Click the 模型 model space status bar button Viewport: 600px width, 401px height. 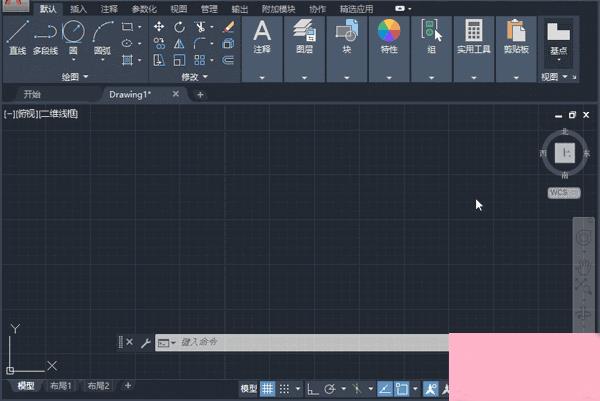[248, 389]
